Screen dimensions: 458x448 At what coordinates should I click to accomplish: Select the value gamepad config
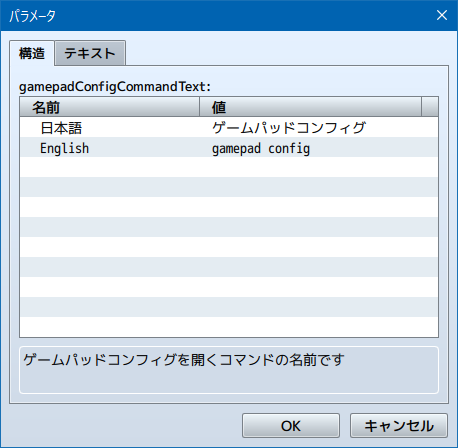tap(261, 149)
